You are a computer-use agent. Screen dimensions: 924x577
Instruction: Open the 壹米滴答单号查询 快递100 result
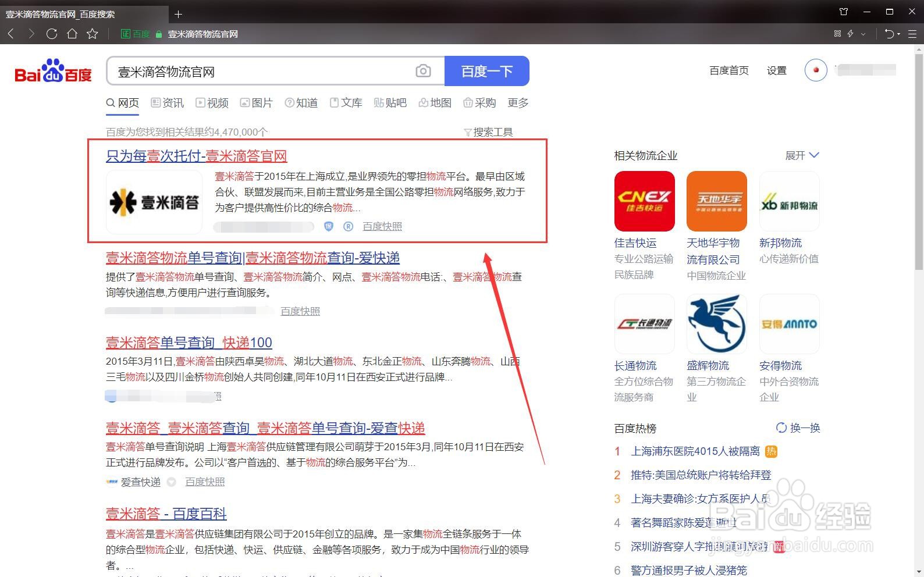pyautogui.click(x=189, y=343)
